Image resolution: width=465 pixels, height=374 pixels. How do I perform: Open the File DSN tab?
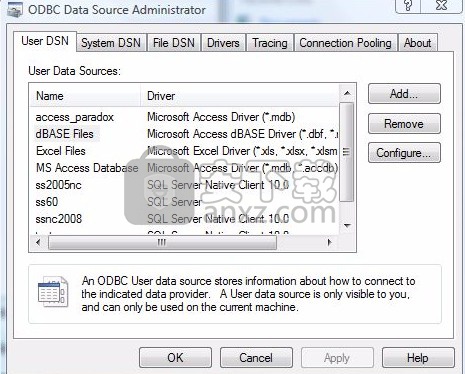coord(174,43)
